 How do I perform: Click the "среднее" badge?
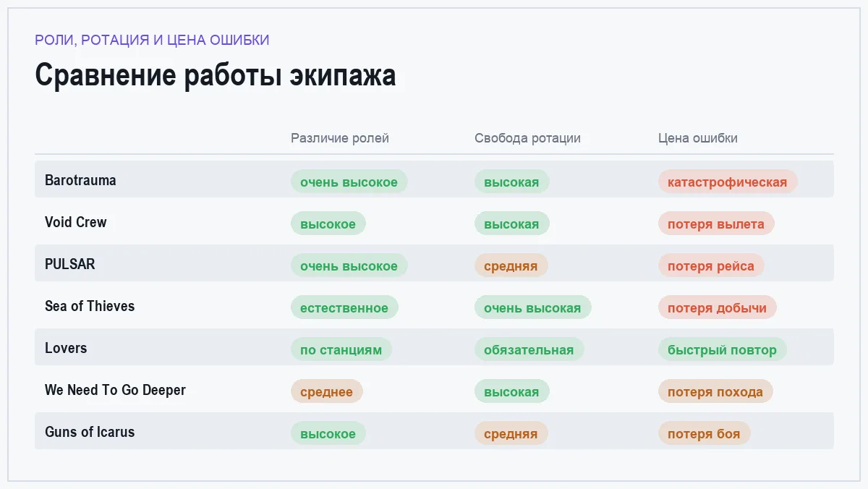[x=327, y=391]
